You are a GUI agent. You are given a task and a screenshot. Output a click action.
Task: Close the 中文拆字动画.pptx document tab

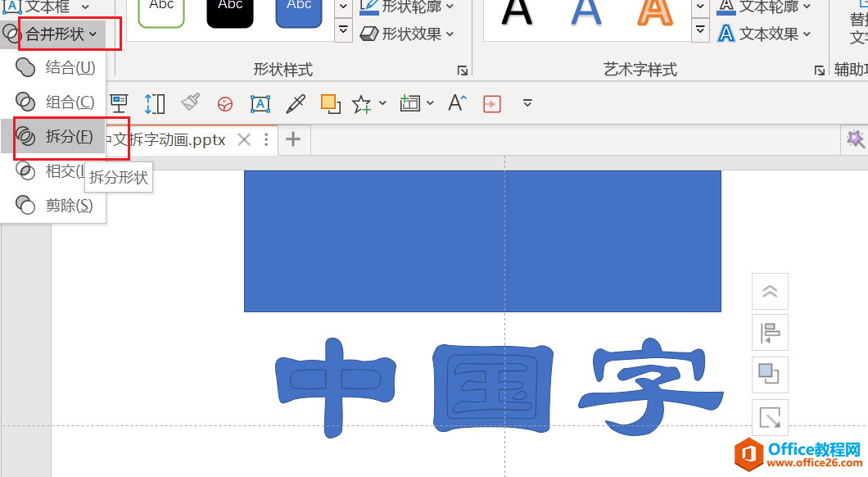pyautogui.click(x=243, y=139)
